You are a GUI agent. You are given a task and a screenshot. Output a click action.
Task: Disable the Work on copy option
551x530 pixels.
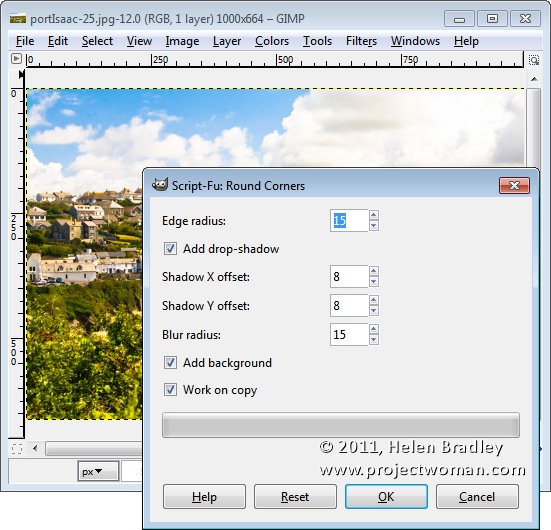click(x=170, y=389)
